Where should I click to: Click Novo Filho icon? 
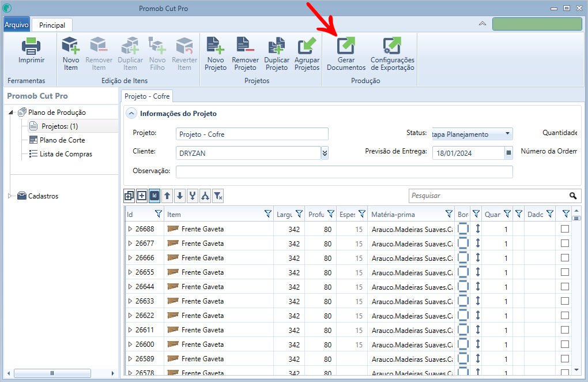click(157, 45)
